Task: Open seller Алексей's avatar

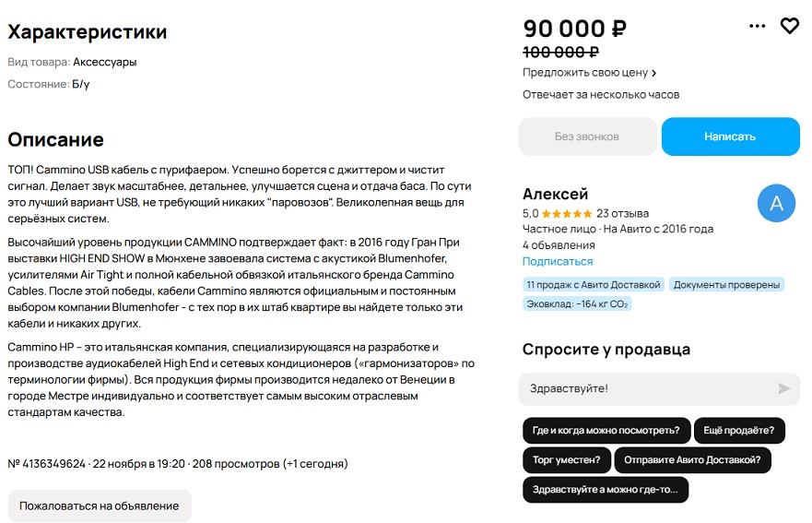Action: coord(776,204)
